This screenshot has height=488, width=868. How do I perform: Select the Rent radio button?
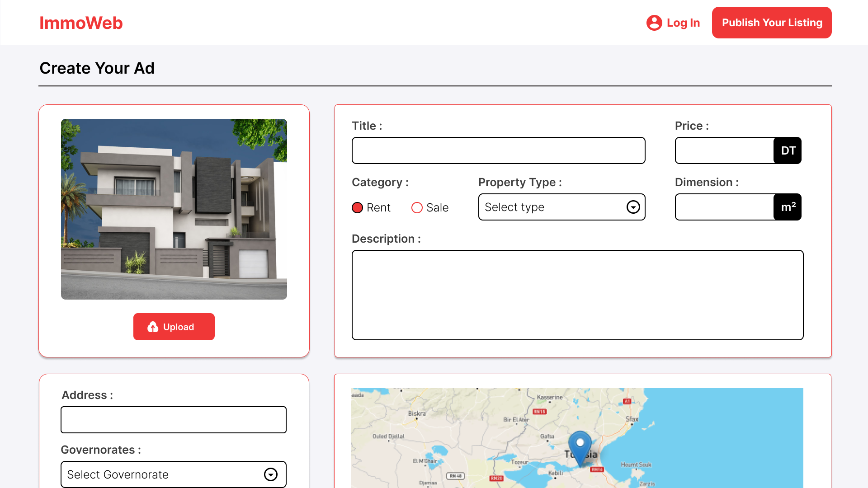pyautogui.click(x=357, y=207)
